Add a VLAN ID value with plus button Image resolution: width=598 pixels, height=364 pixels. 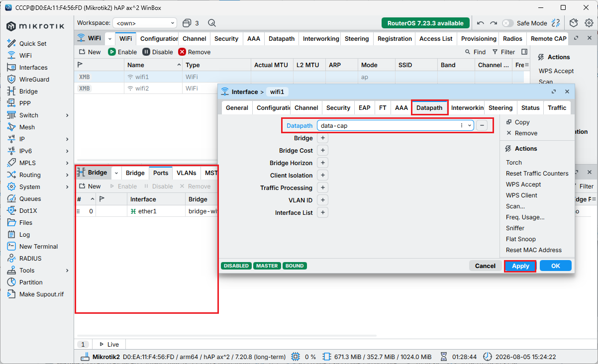pos(322,200)
